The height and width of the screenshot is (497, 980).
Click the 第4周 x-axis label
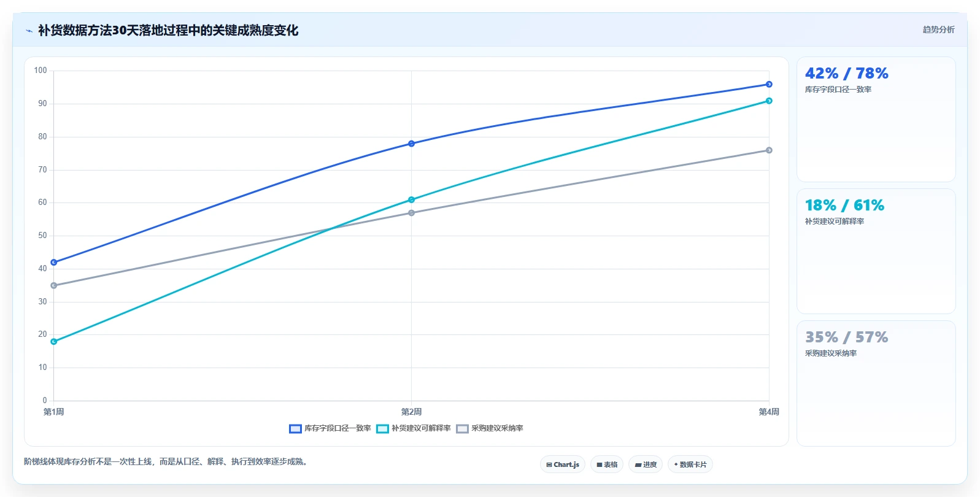tap(769, 412)
